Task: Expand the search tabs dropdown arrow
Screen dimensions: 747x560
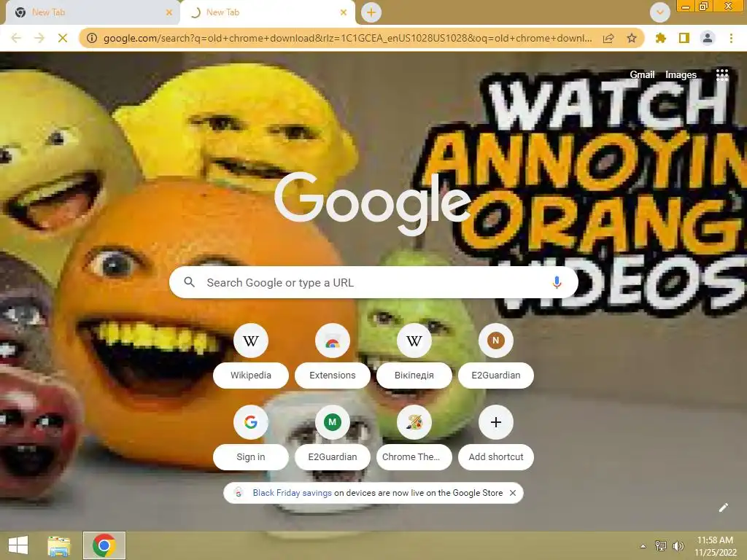Action: point(660,12)
